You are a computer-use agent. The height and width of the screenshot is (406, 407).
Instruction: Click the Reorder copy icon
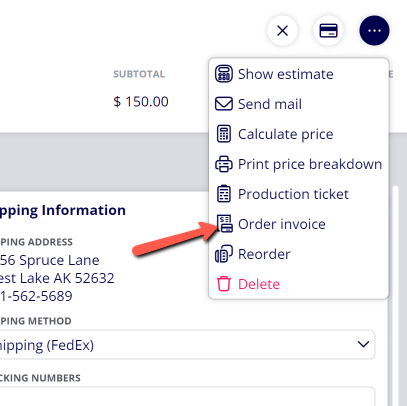(224, 254)
